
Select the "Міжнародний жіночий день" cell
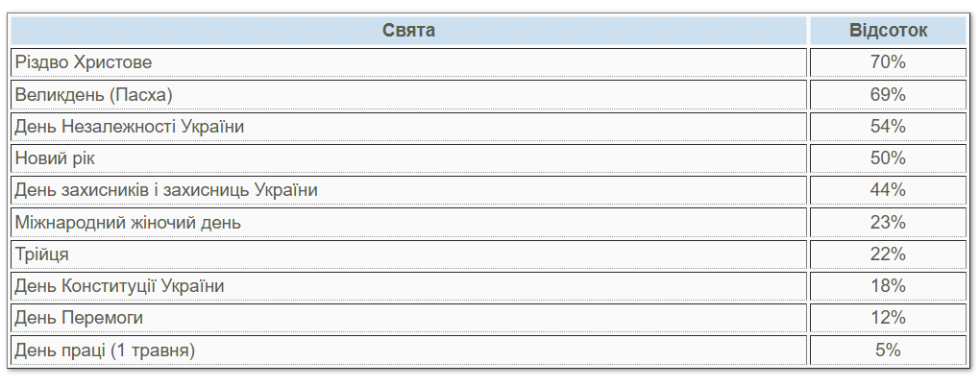(128, 223)
